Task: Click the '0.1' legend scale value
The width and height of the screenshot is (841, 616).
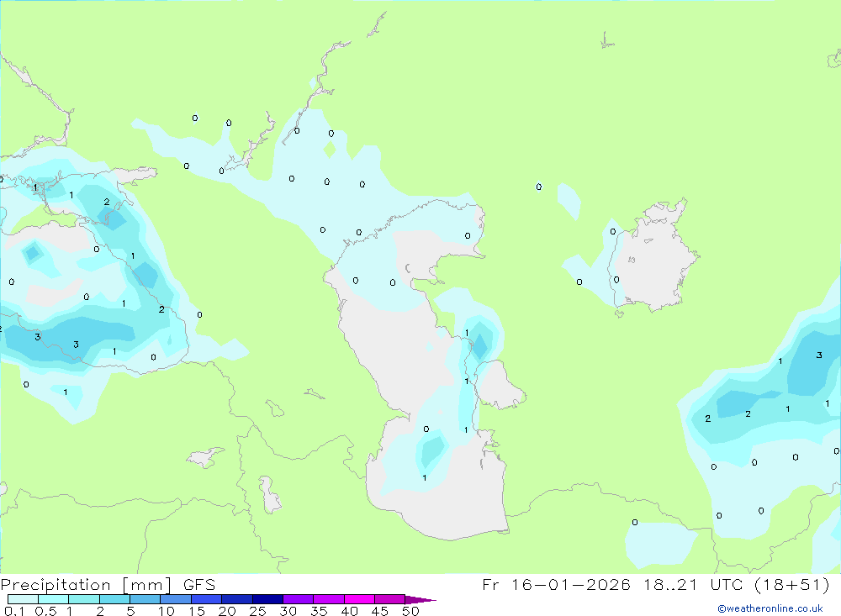Action: pyautogui.click(x=14, y=611)
